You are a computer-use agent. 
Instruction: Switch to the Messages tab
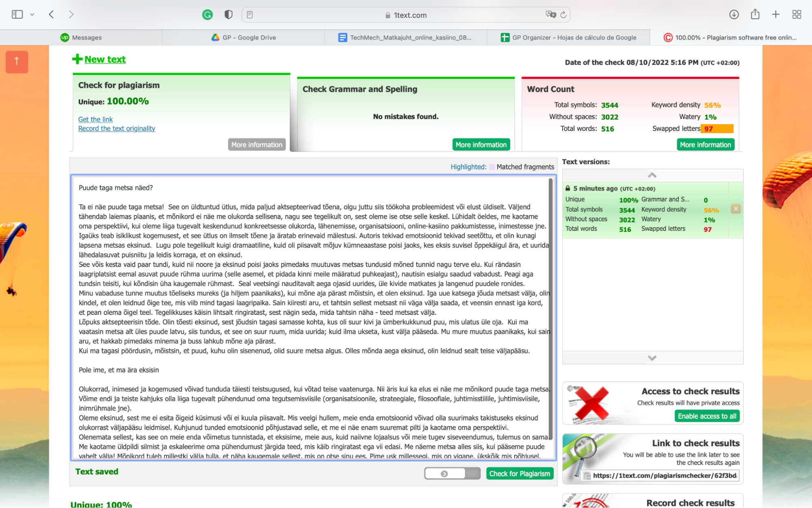[81, 37]
